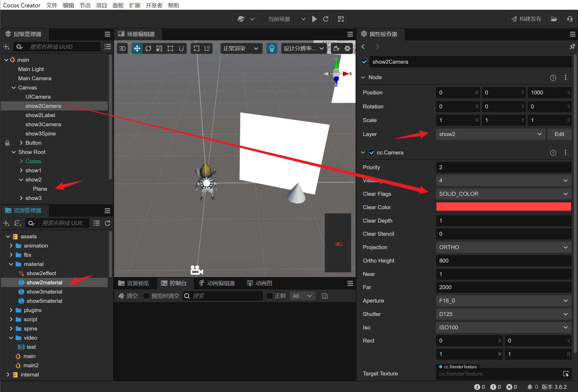578x392 pixels.
Task: Select the Plane node
Action: [40, 189]
